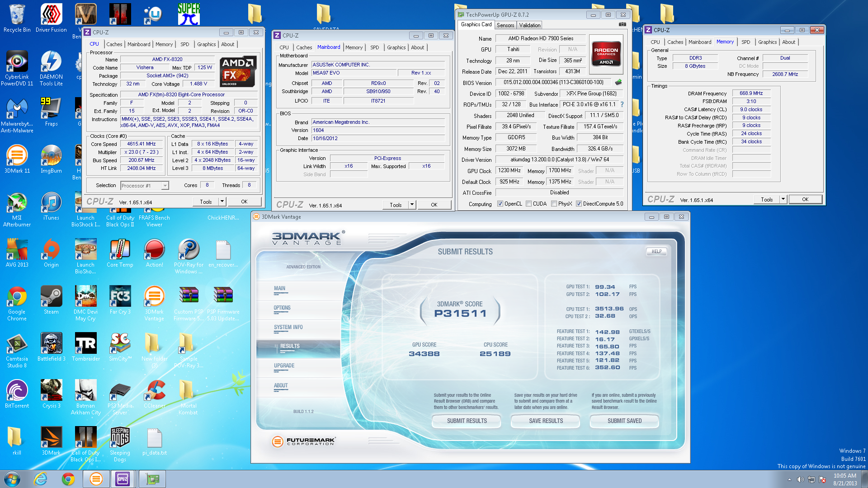This screenshot has height=488, width=868.
Task: Open the MAIN section in 3DMark Vantage
Action: click(x=279, y=289)
